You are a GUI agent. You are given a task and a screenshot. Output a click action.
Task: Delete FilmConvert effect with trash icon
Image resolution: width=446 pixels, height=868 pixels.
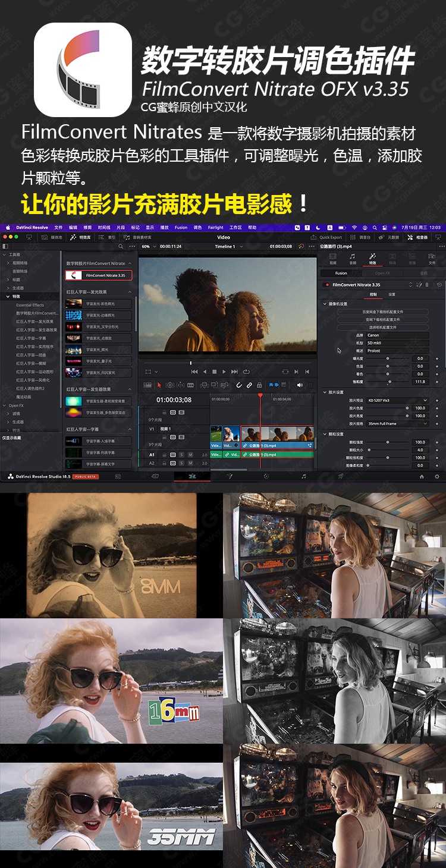tap(427, 285)
